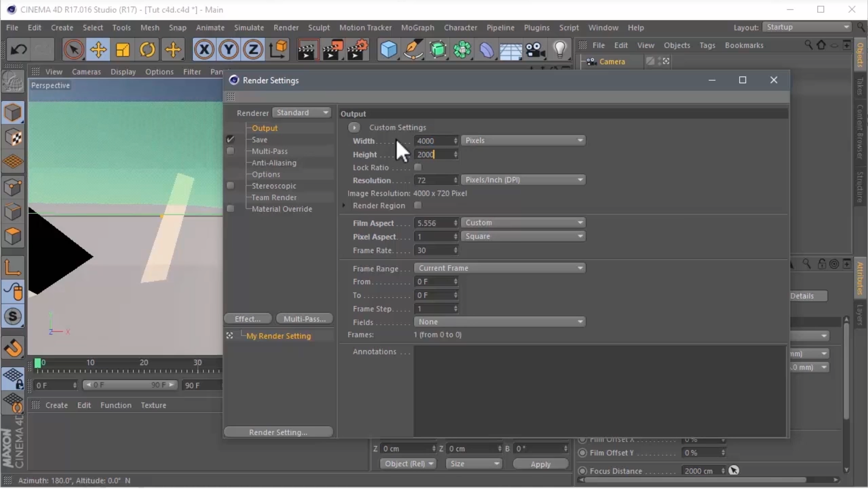Image resolution: width=868 pixels, height=489 pixels.
Task: Activate the Move tool
Action: [98, 50]
